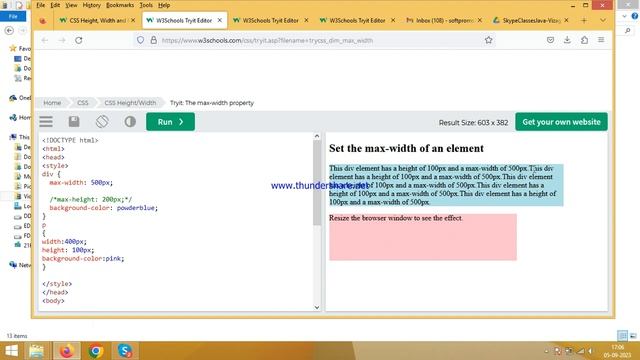The image size is (640, 360).
Task: Open the CSS breadcrumb link
Action: tap(82, 103)
